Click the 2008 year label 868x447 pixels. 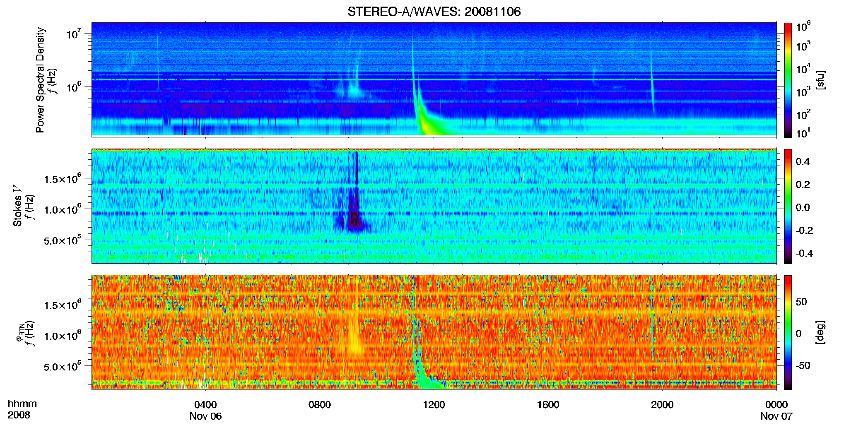[x=19, y=415]
